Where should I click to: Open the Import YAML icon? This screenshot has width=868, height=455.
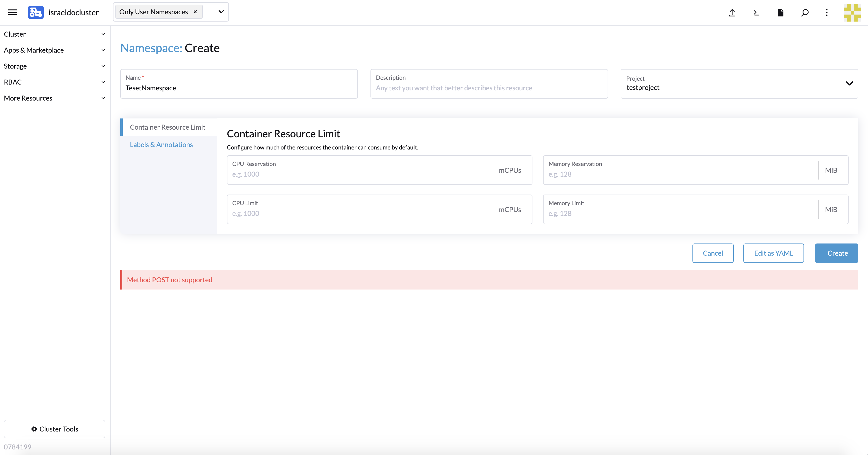[x=732, y=12]
